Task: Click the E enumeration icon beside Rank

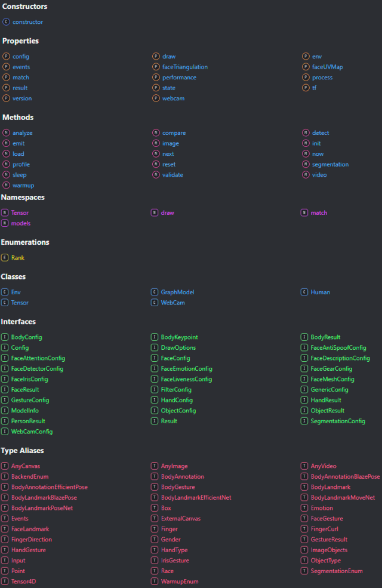Action: (x=6, y=257)
